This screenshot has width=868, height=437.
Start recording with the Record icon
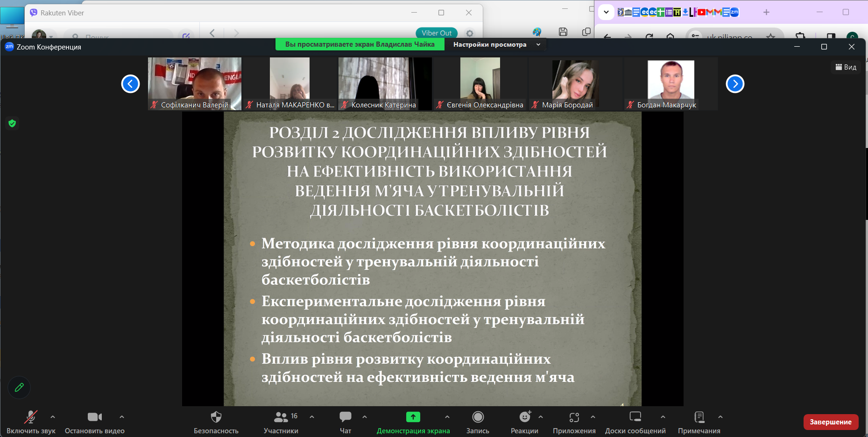(x=478, y=417)
